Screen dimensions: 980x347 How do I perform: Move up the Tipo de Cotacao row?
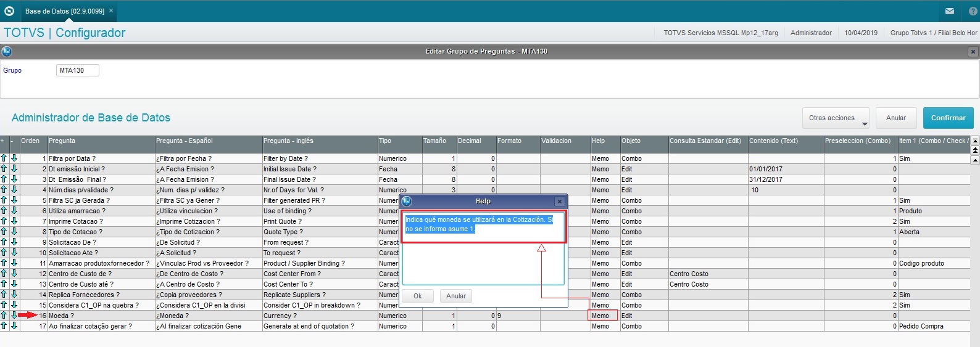4,232
